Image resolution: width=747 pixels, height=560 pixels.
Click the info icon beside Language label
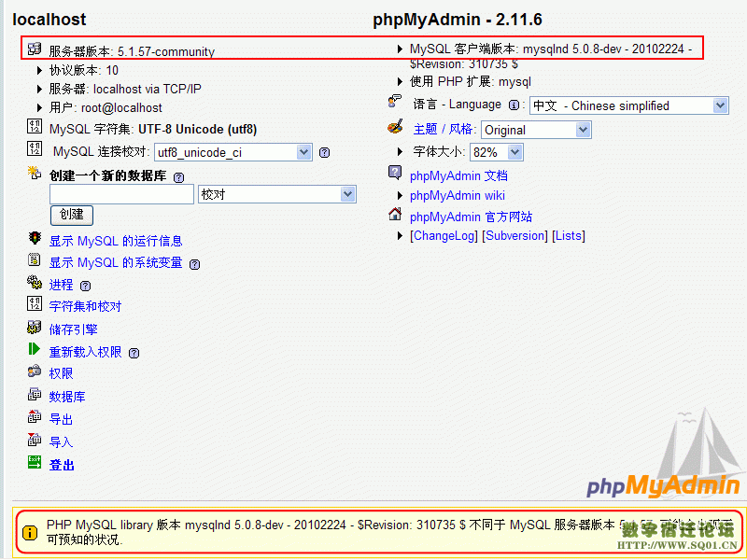point(514,105)
